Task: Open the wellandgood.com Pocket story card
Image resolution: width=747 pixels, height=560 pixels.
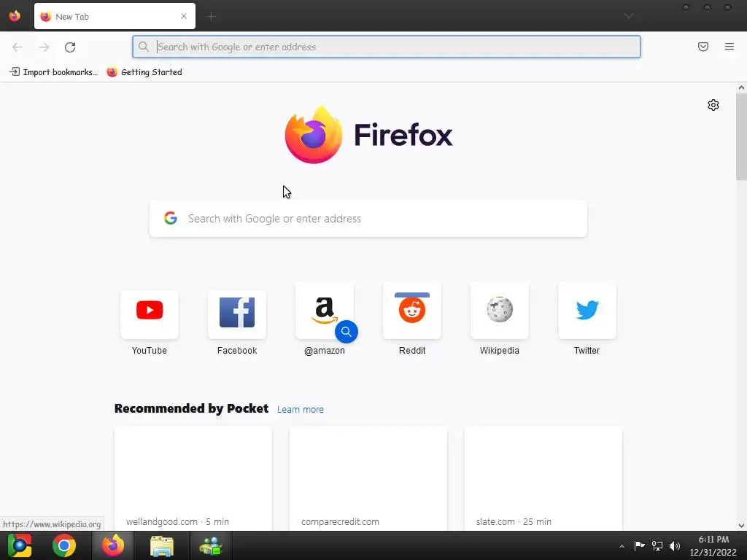Action: (x=193, y=478)
